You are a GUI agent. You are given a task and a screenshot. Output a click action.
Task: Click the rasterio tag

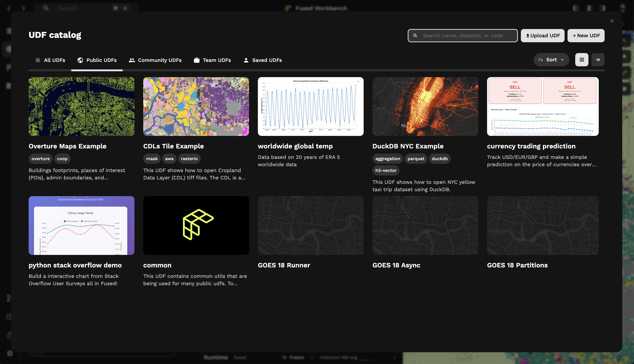(189, 159)
